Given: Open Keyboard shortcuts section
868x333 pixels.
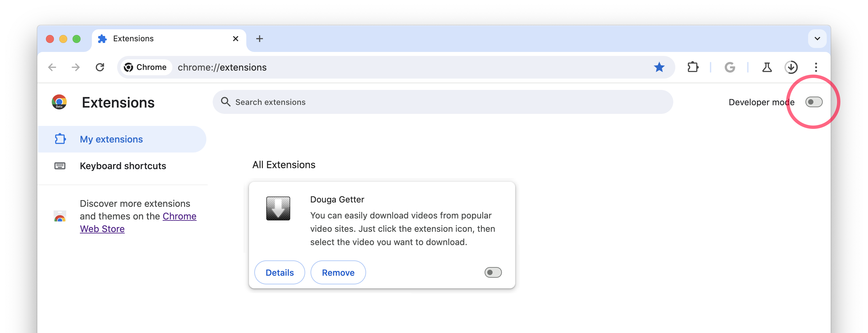Looking at the screenshot, I should [x=123, y=166].
